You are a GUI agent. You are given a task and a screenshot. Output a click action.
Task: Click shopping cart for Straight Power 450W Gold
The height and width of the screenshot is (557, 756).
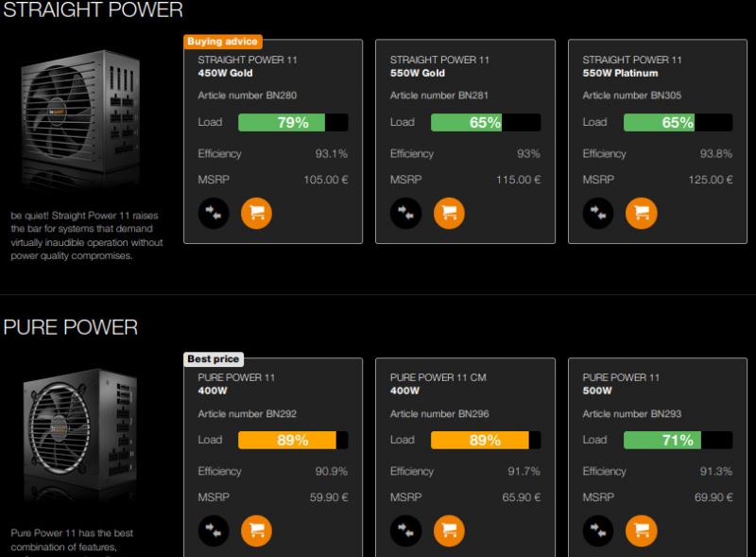(x=256, y=213)
